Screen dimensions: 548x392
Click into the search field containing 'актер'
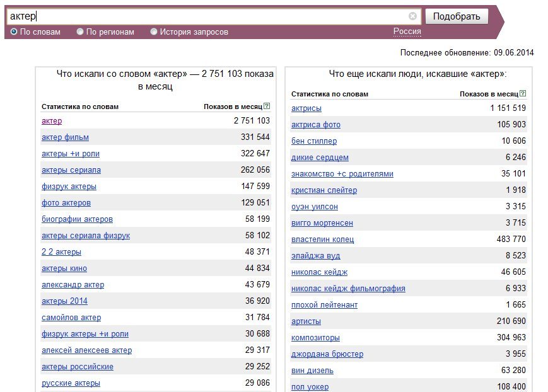click(x=206, y=16)
